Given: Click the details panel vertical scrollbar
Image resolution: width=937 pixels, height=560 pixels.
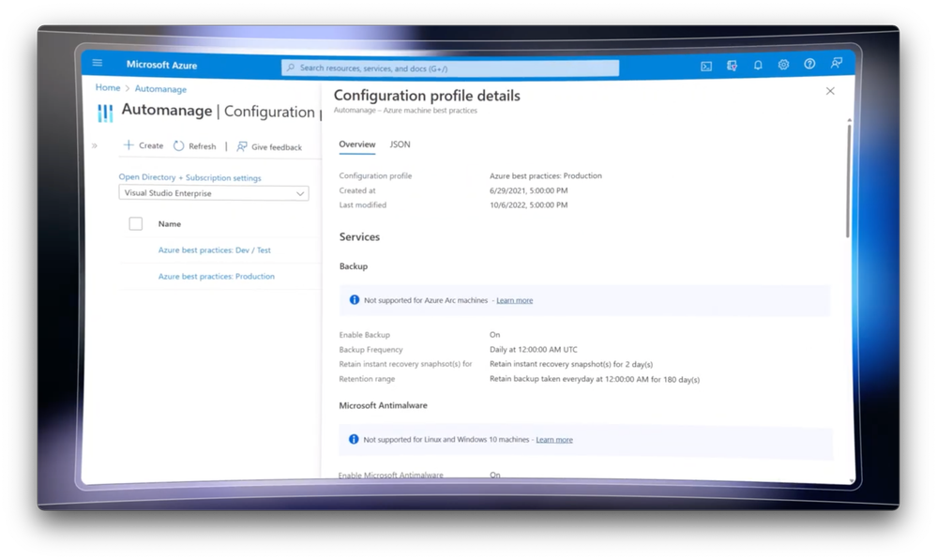Looking at the screenshot, I should tap(848, 179).
